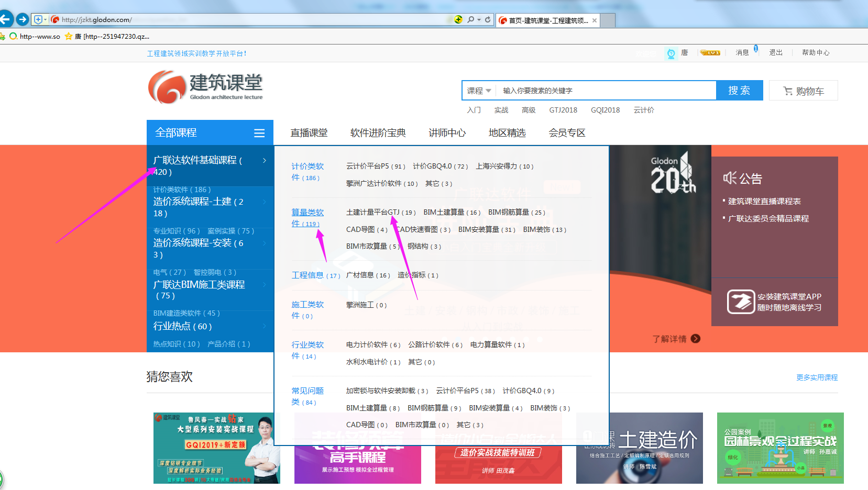Image resolution: width=868 pixels, height=490 pixels.
Task: Select BIM安装算量 (31) link
Action: (x=487, y=229)
